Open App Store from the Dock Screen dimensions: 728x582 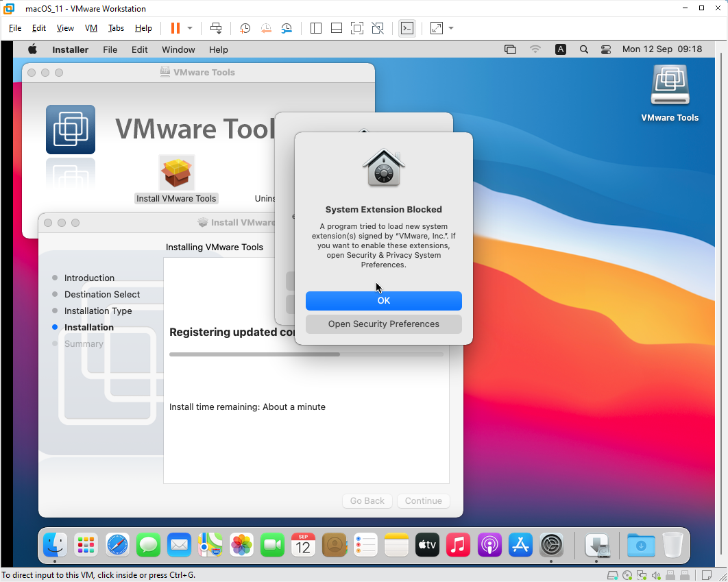[x=520, y=545]
